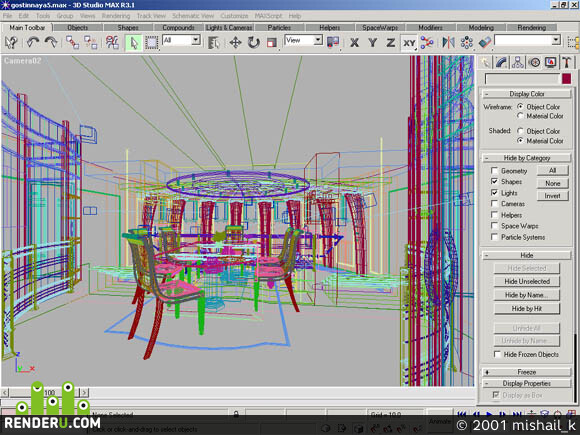Switch to the Utilities hammer panel
This screenshot has height=435, width=580.
[566, 63]
